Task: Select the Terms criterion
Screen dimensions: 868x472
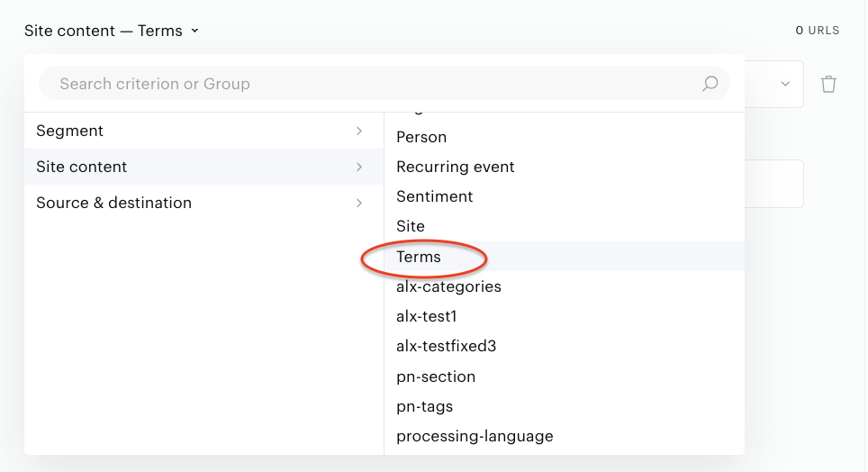Action: click(564, 257)
